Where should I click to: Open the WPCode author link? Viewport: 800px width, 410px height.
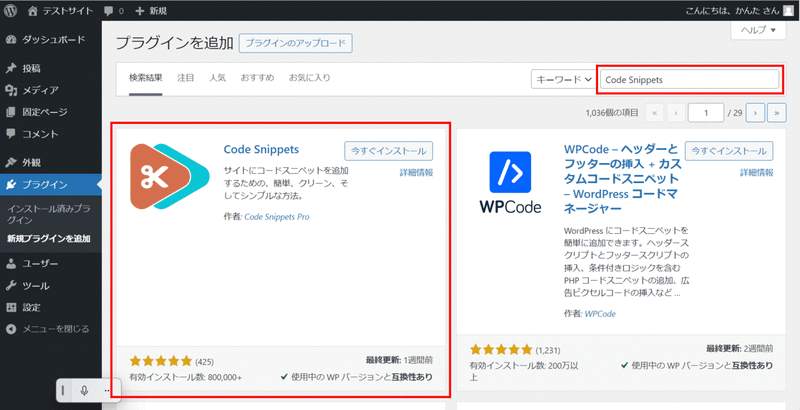(x=600, y=314)
